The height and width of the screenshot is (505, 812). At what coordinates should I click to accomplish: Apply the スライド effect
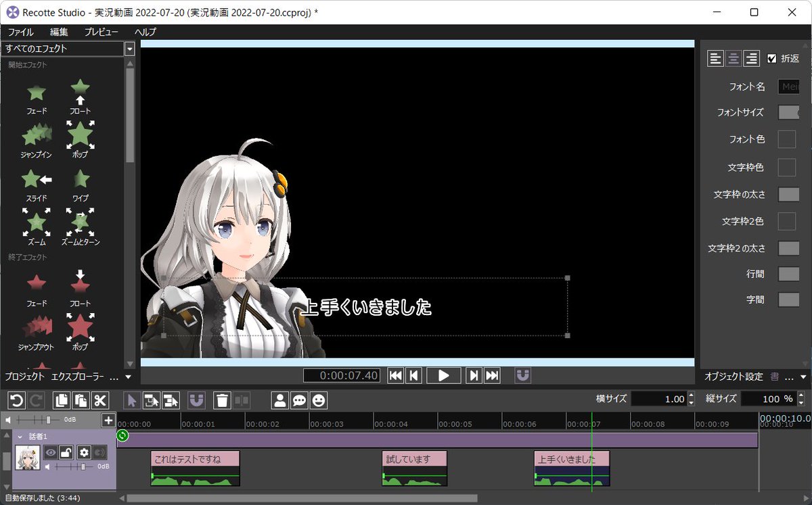[37, 185]
